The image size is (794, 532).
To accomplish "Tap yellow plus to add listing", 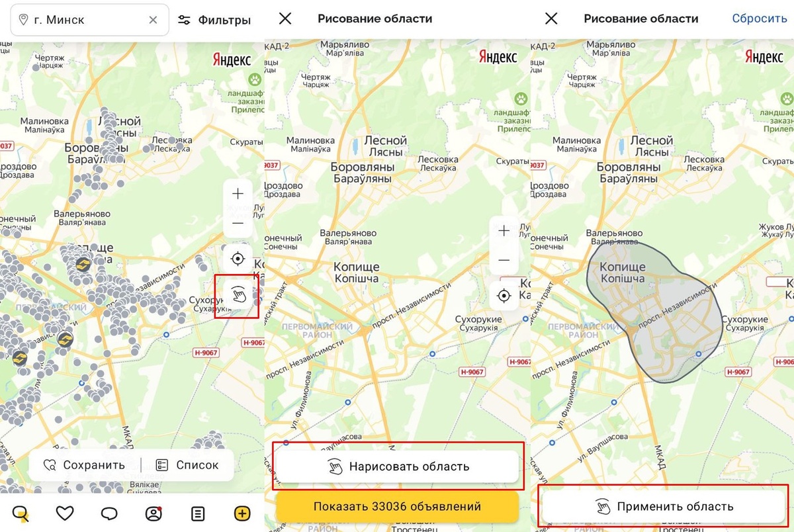I will pyautogui.click(x=242, y=513).
